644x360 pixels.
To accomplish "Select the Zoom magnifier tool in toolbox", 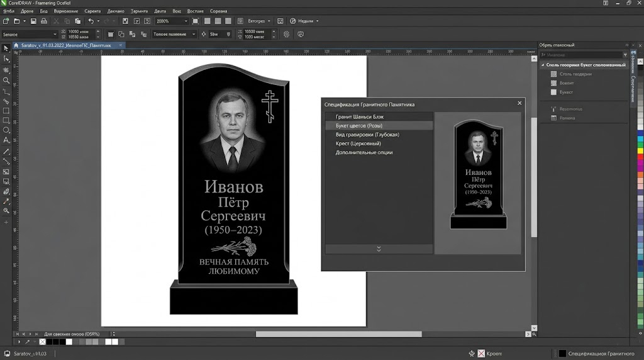I will pos(6,80).
